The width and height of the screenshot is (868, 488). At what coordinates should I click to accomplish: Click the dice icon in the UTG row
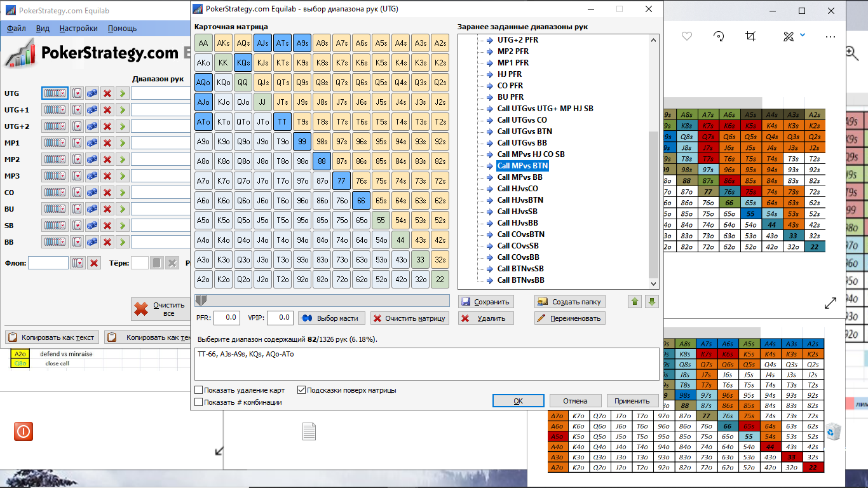point(92,93)
